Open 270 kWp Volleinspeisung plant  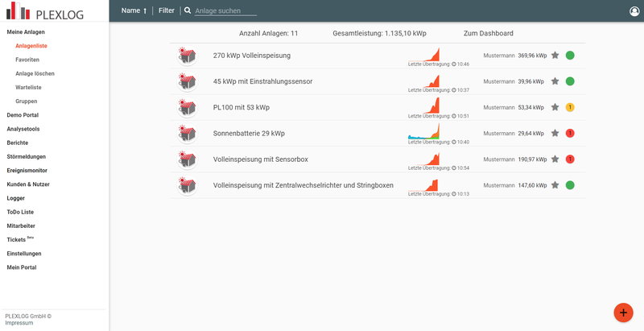252,56
